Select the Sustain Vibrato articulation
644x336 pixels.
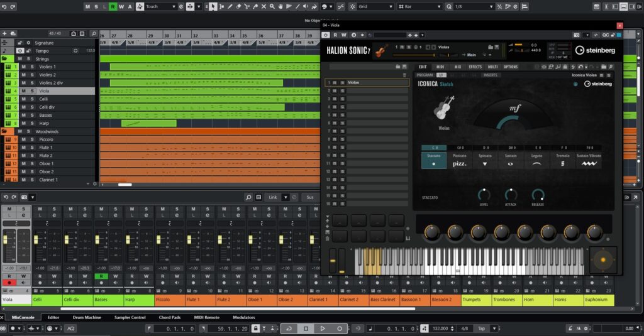pyautogui.click(x=589, y=160)
